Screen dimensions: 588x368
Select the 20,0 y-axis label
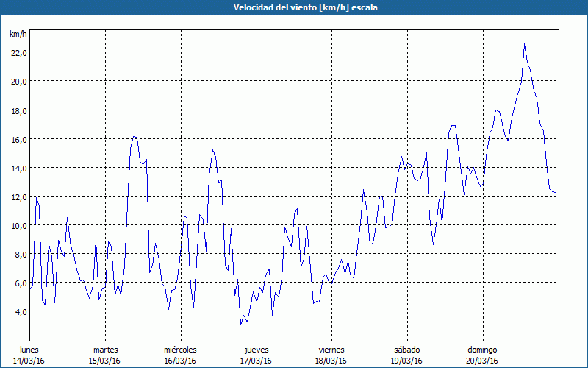tap(18, 81)
